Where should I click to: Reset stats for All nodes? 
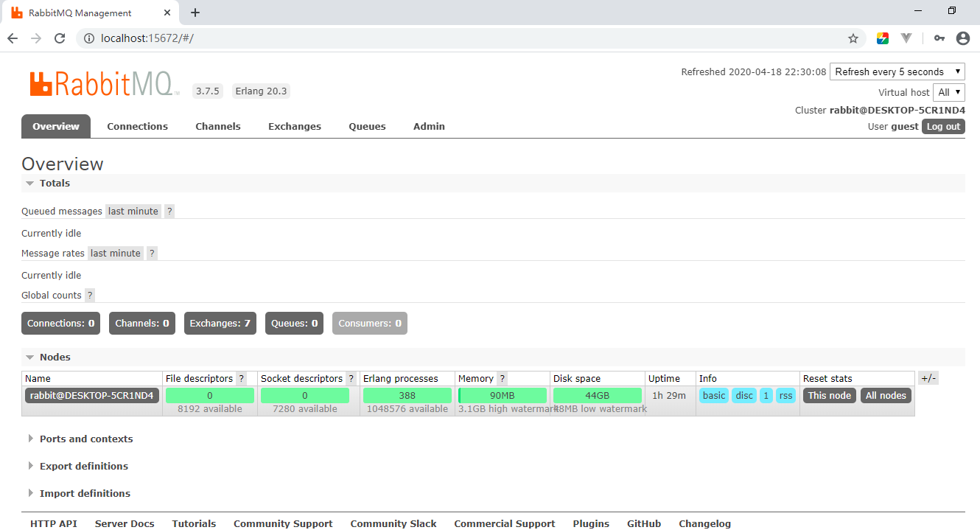pos(886,396)
